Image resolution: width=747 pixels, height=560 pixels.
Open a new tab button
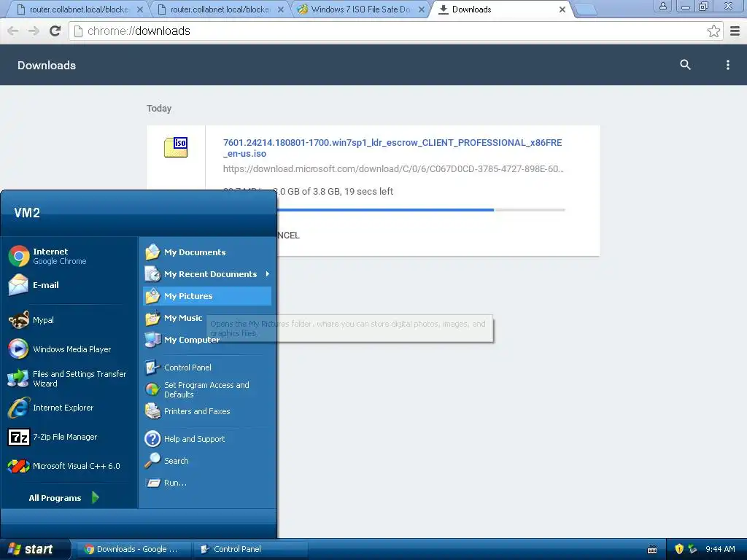[586, 9]
